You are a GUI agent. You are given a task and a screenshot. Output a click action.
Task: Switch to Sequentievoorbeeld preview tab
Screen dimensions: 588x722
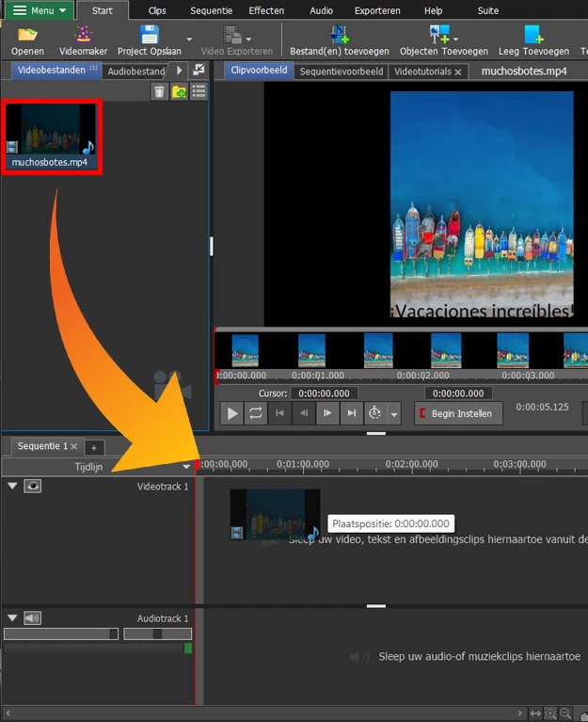[x=342, y=72]
